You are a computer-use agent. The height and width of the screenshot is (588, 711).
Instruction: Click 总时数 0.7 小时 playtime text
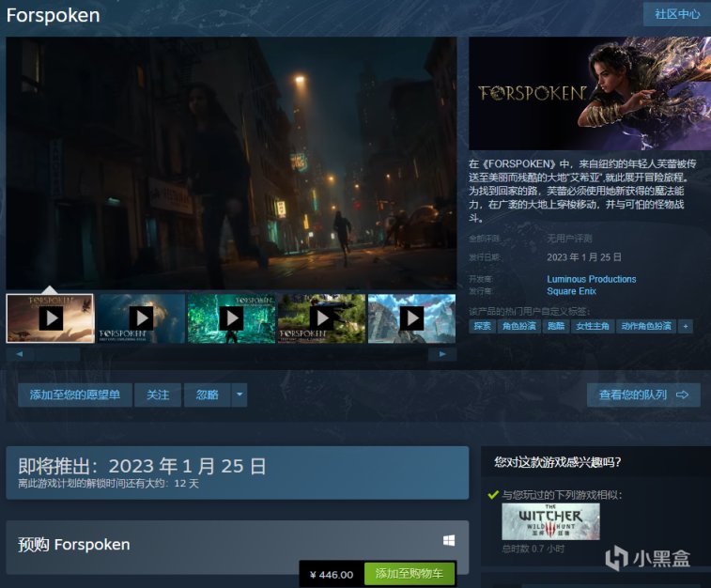[x=533, y=549]
